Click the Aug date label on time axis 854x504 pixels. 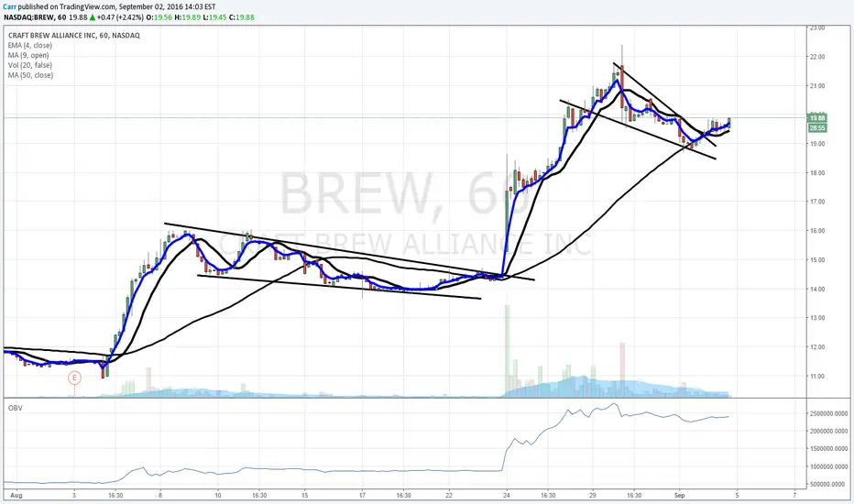pyautogui.click(x=16, y=496)
